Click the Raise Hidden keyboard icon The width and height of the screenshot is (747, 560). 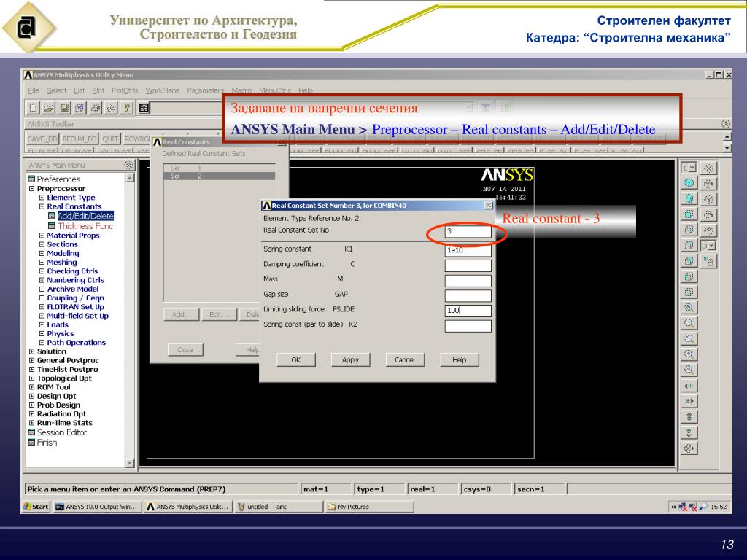144,108
